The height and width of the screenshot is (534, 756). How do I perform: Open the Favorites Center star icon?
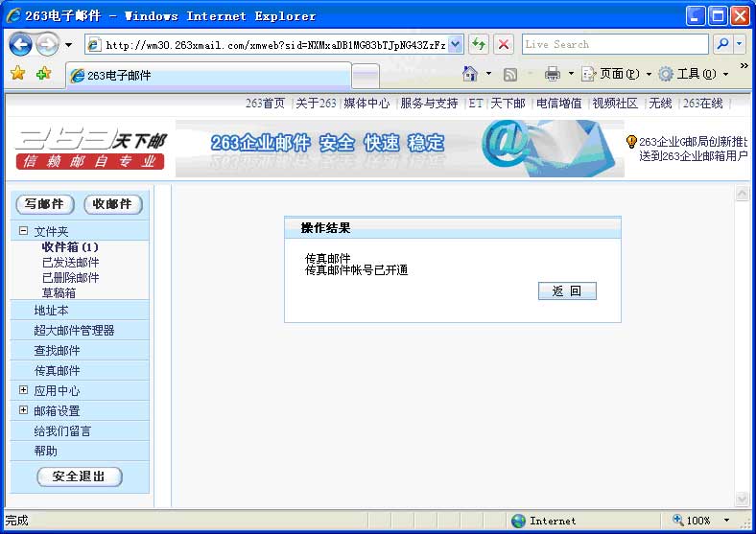(18, 73)
